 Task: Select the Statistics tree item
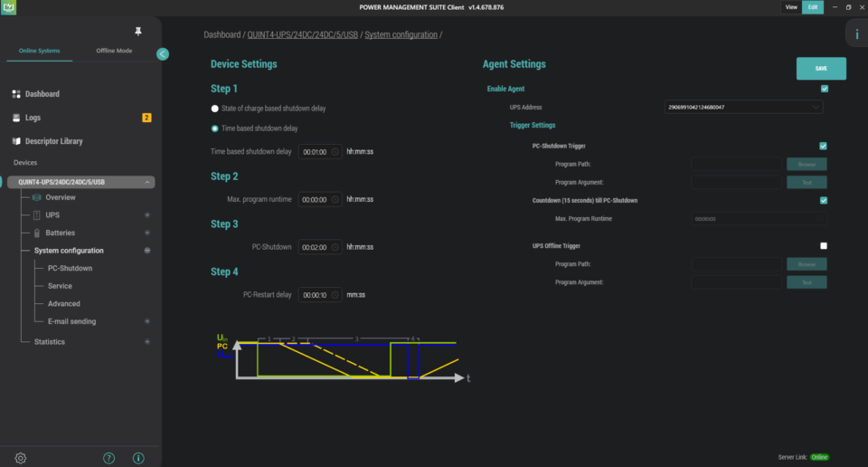[x=49, y=342]
